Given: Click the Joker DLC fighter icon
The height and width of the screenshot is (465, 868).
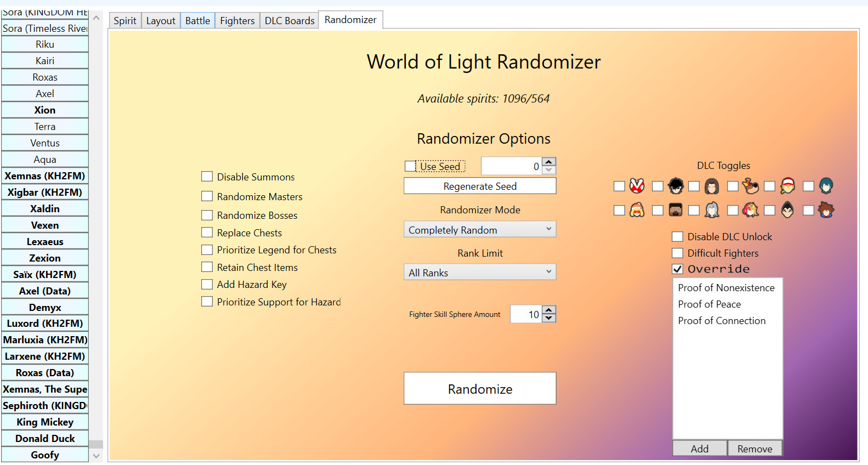Looking at the screenshot, I should 676,186.
